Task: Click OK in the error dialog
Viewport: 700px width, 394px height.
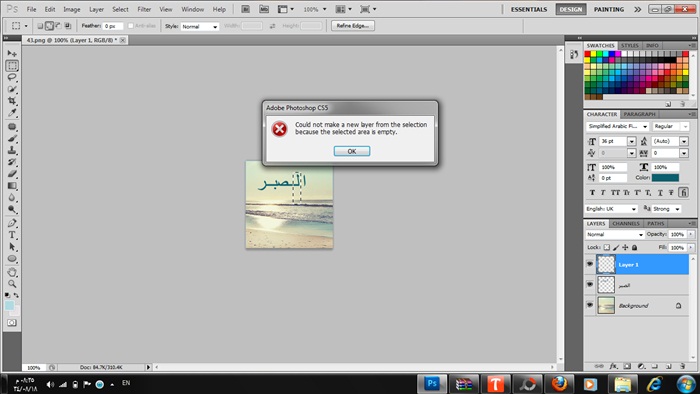Action: pos(352,151)
